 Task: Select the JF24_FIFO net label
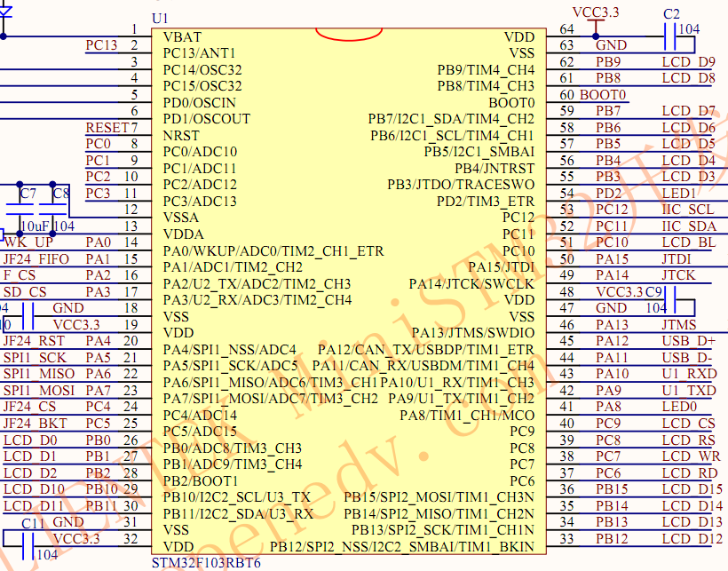pos(36,259)
